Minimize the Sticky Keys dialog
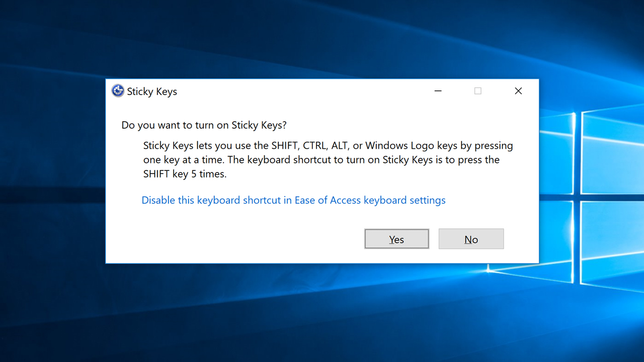This screenshot has width=644, height=362. (x=438, y=91)
